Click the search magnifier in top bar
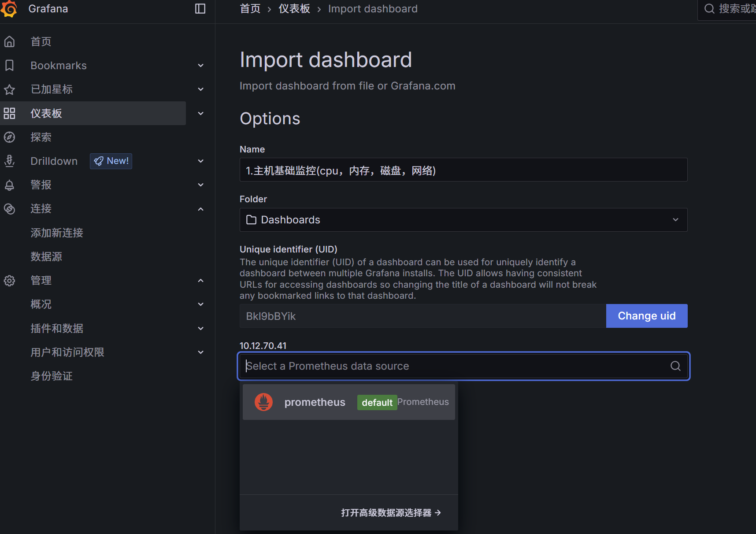756x534 pixels. point(709,9)
